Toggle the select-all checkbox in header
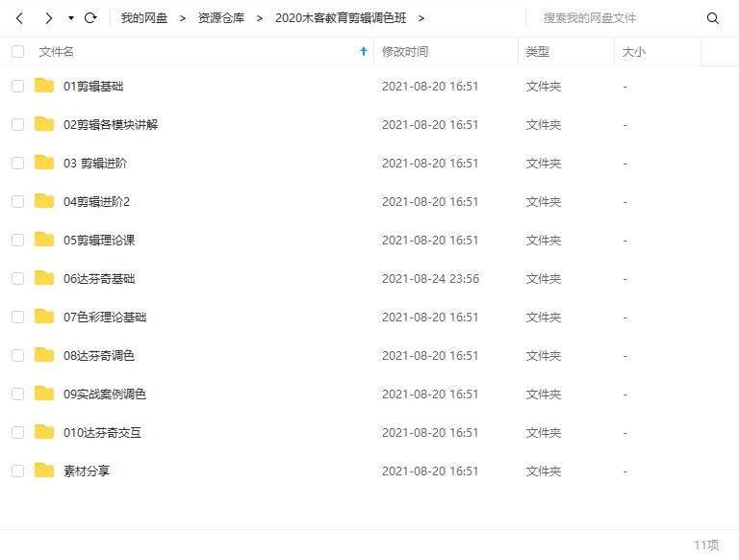Viewport: 739px width, 560px height. point(18,51)
